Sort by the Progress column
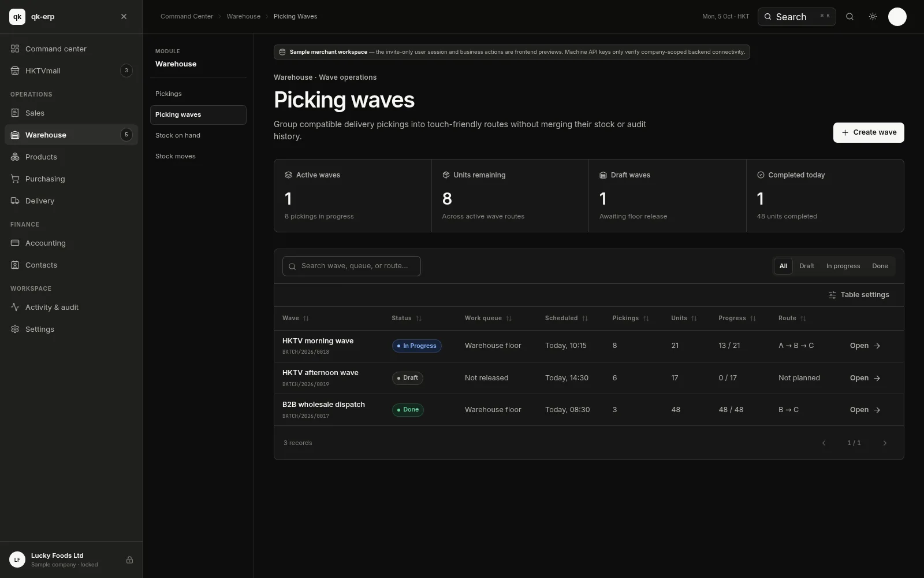 click(x=737, y=318)
